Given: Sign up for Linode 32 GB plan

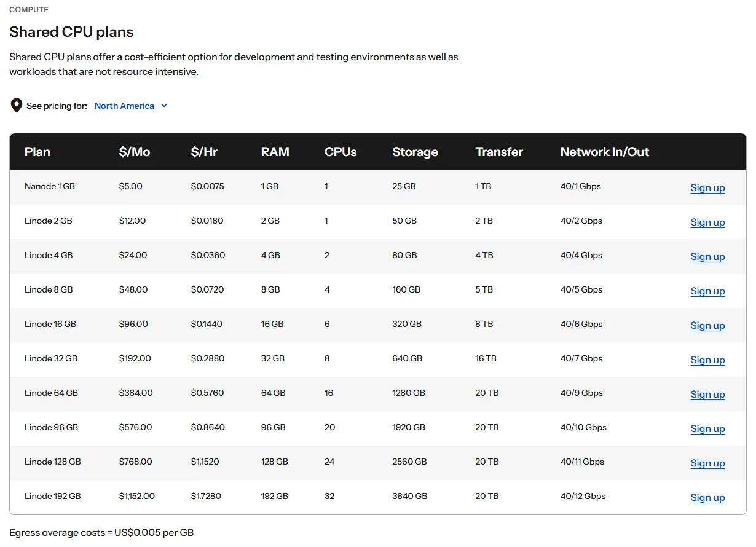Looking at the screenshot, I should [x=707, y=360].
